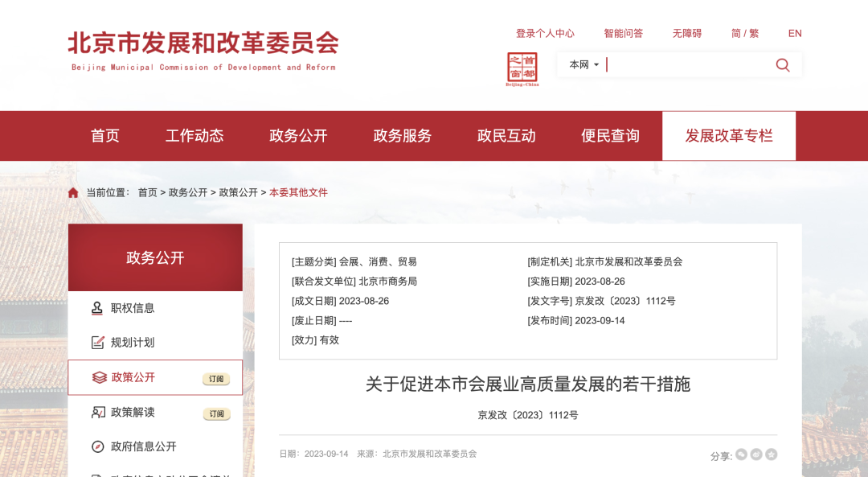Open 首页 navigation tab
The height and width of the screenshot is (477, 868).
pyautogui.click(x=105, y=136)
